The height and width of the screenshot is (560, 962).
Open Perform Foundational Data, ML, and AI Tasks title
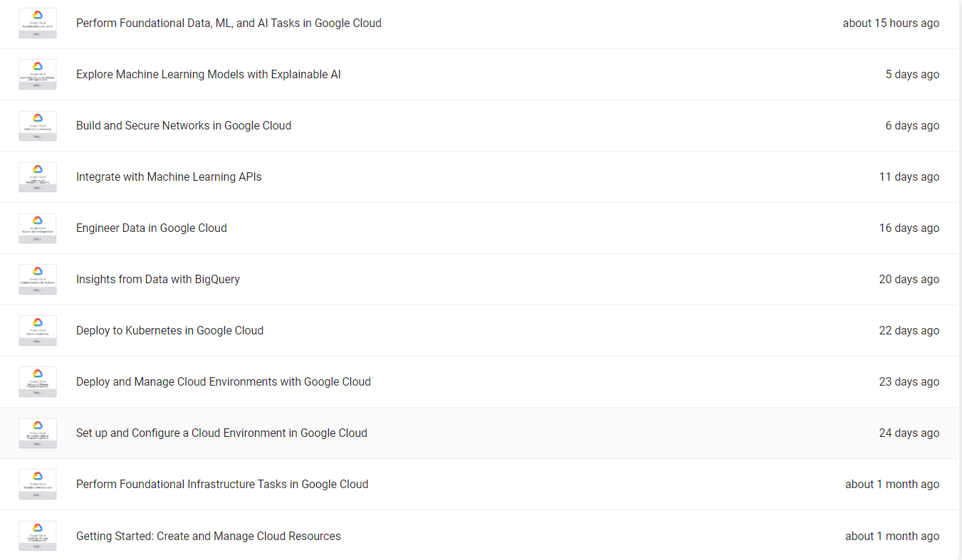[229, 23]
